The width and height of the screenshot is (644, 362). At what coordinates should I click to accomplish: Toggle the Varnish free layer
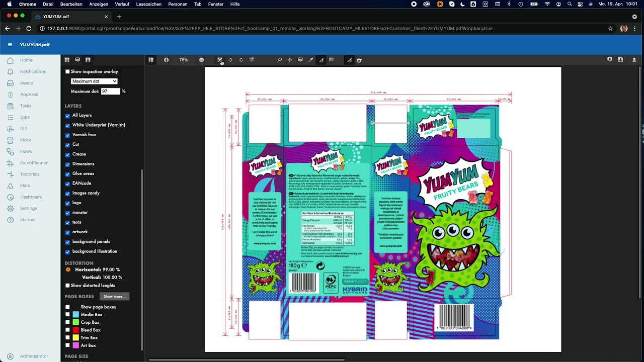pyautogui.click(x=67, y=135)
